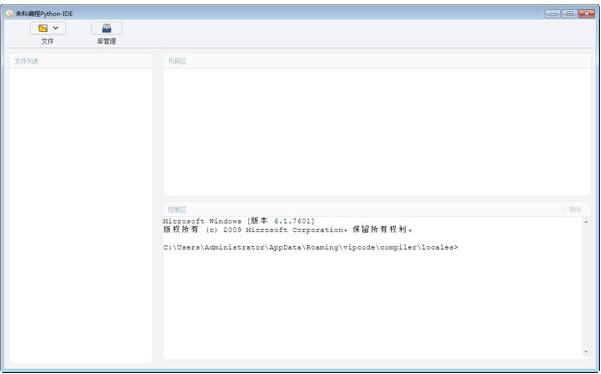Click the console vertical scrollbar track

(x=586, y=287)
